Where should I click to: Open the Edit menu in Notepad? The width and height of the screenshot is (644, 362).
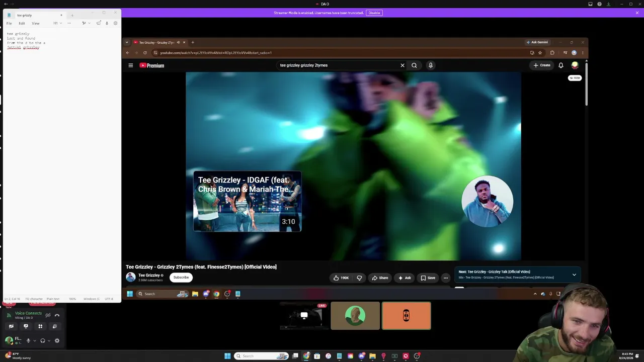tap(22, 23)
